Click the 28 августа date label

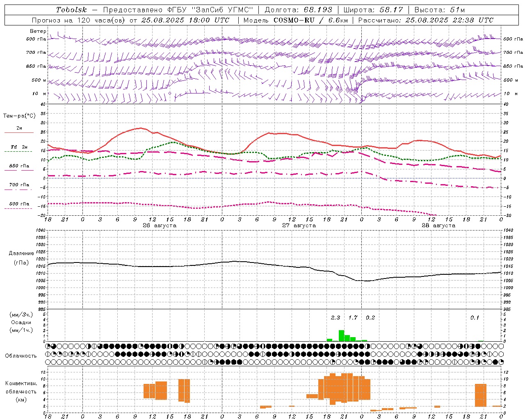(x=438, y=226)
